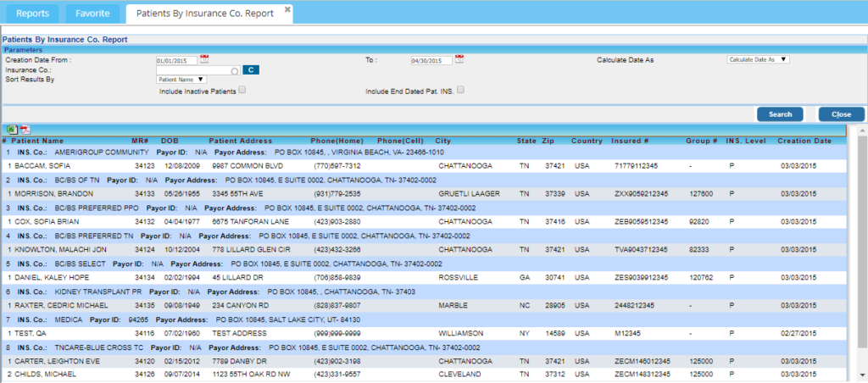Image resolution: width=868 pixels, height=383 pixels.
Task: Open calendar picker for To date
Action: pyautogui.click(x=459, y=59)
